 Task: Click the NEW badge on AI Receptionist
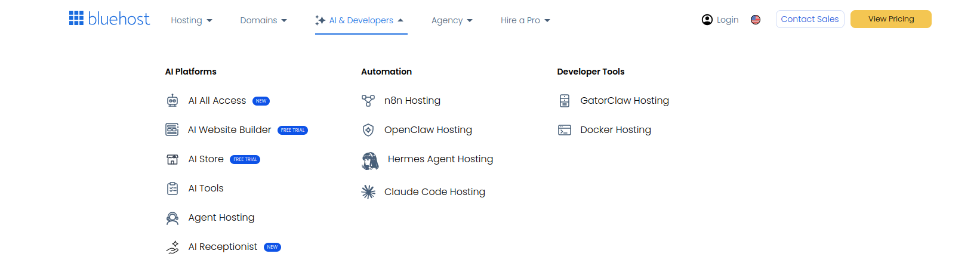point(272,247)
